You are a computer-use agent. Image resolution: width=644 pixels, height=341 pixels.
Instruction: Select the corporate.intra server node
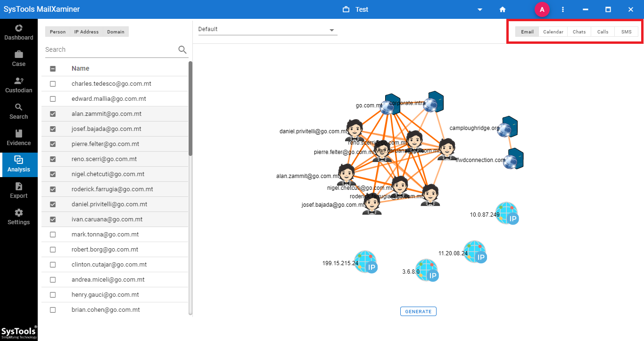[x=433, y=102]
